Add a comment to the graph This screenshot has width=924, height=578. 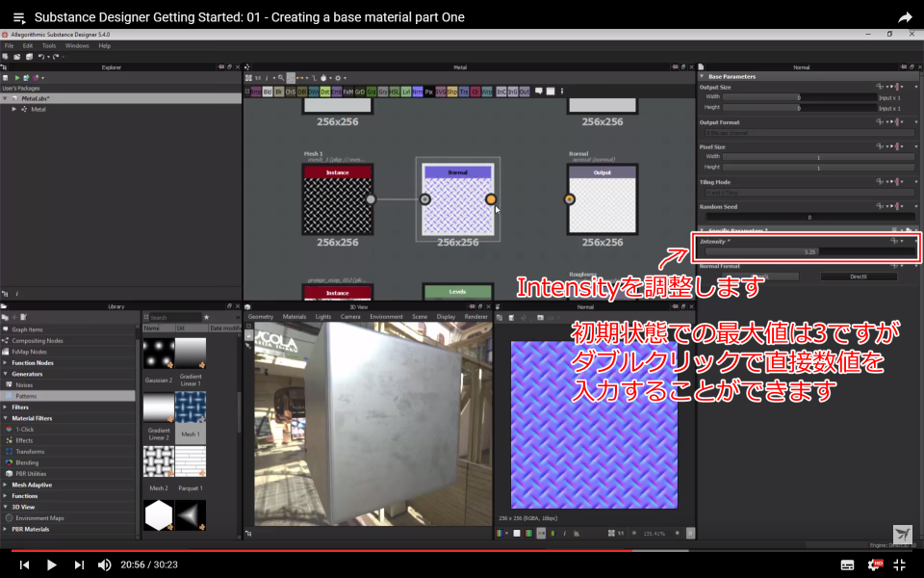click(x=539, y=92)
